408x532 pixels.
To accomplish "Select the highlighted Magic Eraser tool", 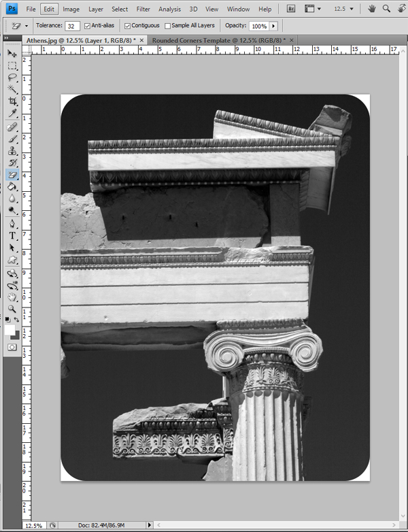I will point(12,175).
